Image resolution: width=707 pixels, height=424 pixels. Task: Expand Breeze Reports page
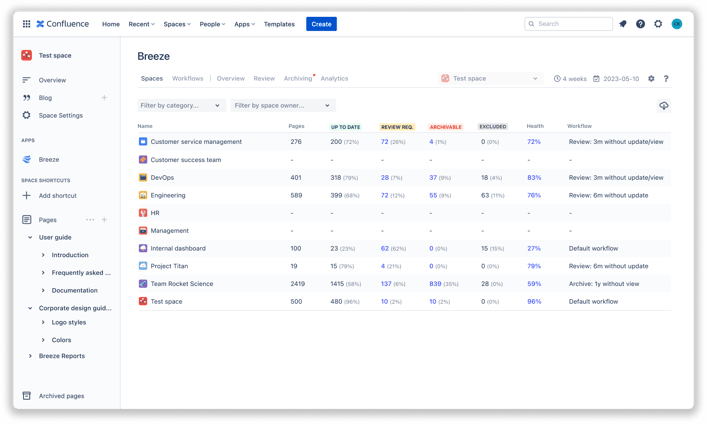tap(30, 356)
